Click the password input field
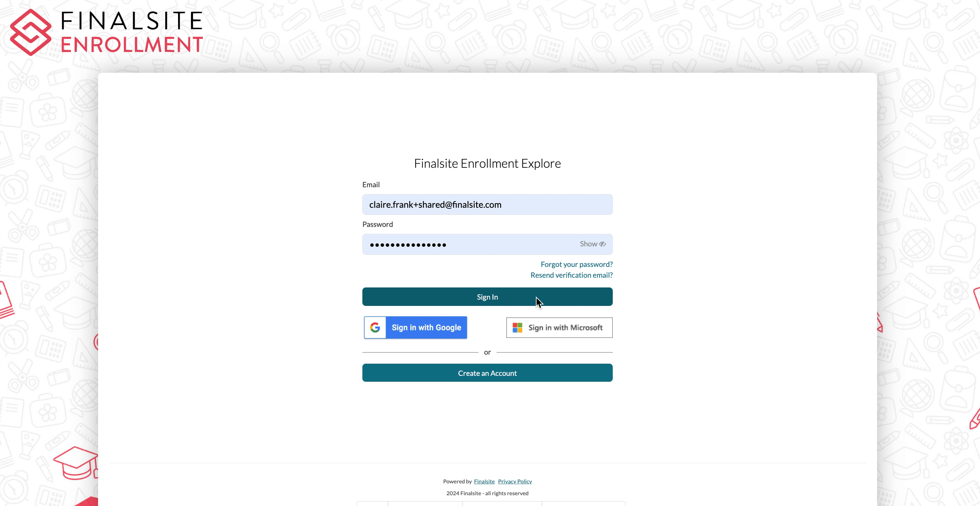Screen dimensions: 980x506 tap(488, 244)
